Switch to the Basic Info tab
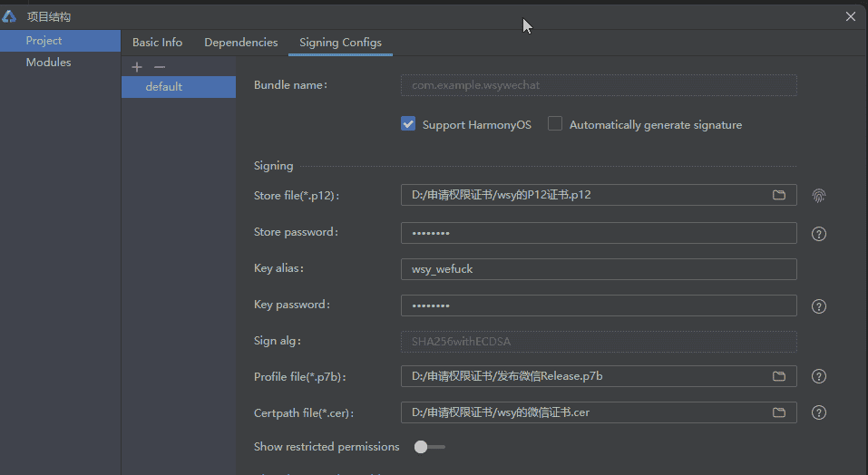The image size is (868, 475). click(x=157, y=43)
